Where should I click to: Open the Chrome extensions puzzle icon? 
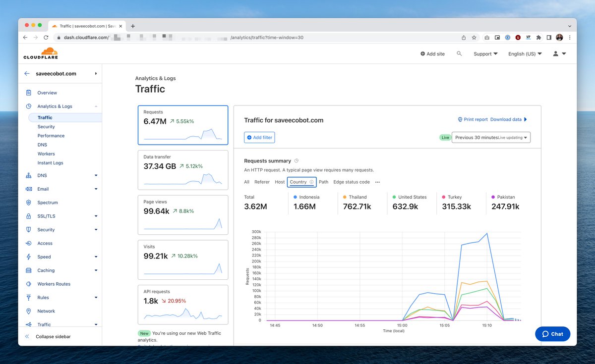click(539, 37)
